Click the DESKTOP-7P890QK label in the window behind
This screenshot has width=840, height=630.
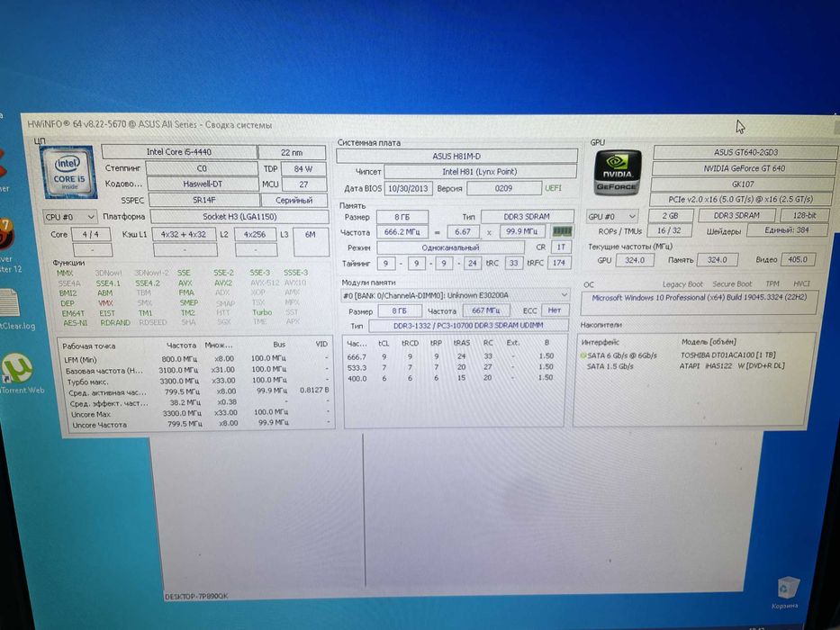[x=196, y=596]
